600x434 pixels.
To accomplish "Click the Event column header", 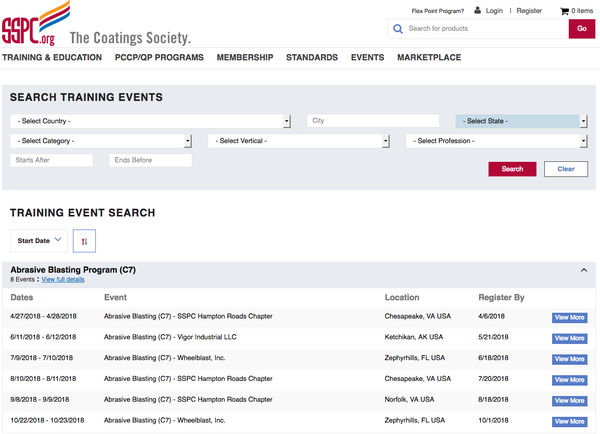I will [x=115, y=297].
